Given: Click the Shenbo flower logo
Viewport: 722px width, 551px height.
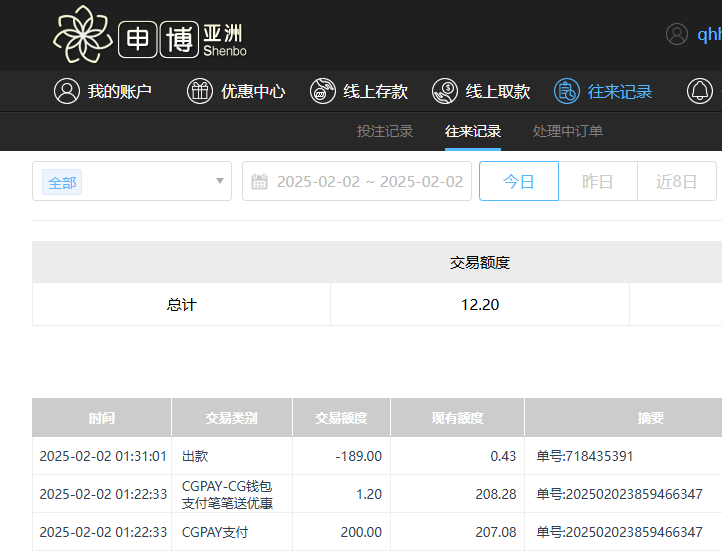Looking at the screenshot, I should click(x=83, y=35).
